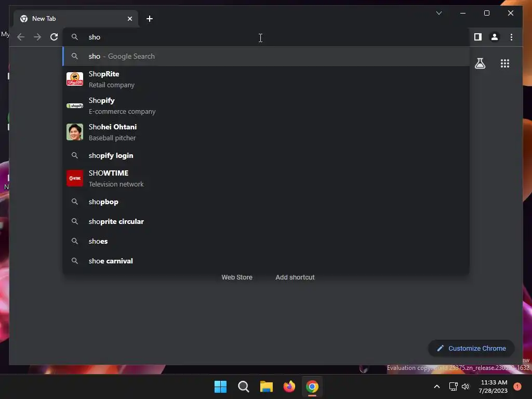This screenshot has height=399, width=532.
Task: Click the Shohei Ohtani photo thumbnail
Action: pos(75,132)
